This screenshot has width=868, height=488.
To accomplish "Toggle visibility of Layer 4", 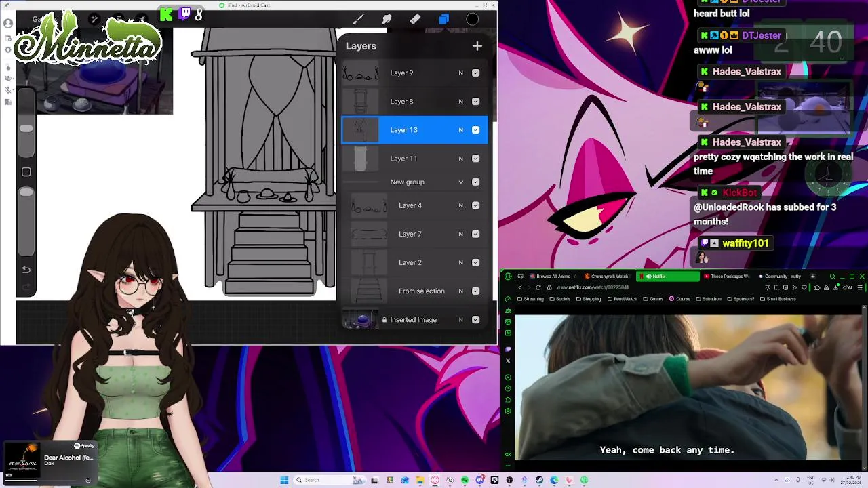I will (476, 205).
